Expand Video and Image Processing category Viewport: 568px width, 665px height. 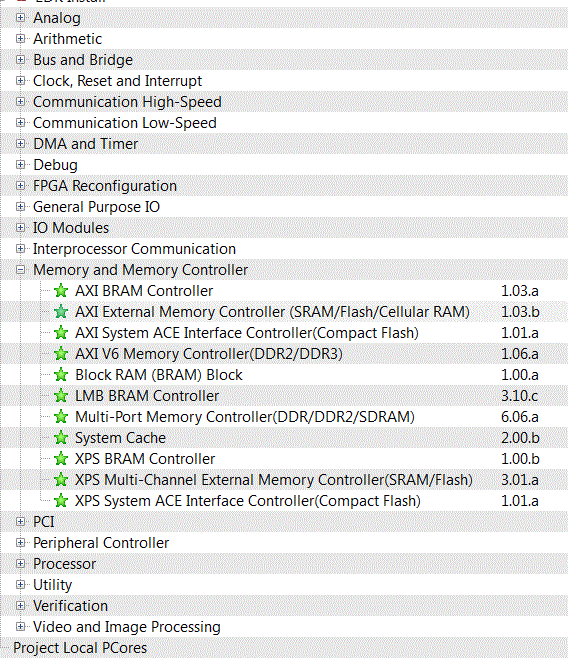tap(20, 627)
